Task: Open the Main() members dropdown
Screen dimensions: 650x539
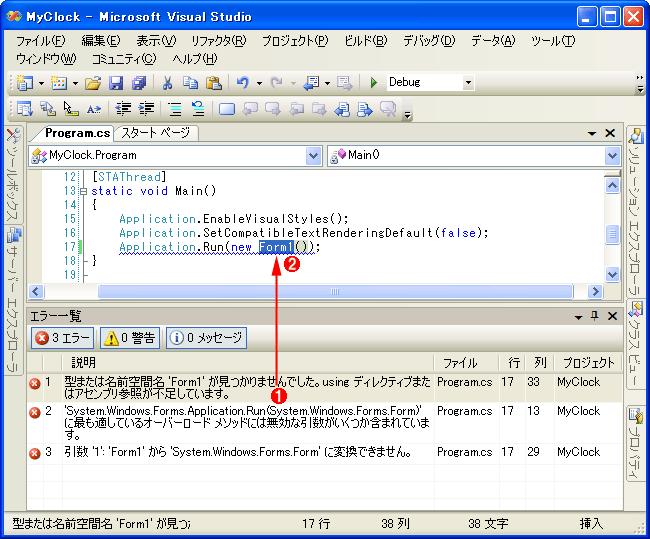Action: click(612, 156)
